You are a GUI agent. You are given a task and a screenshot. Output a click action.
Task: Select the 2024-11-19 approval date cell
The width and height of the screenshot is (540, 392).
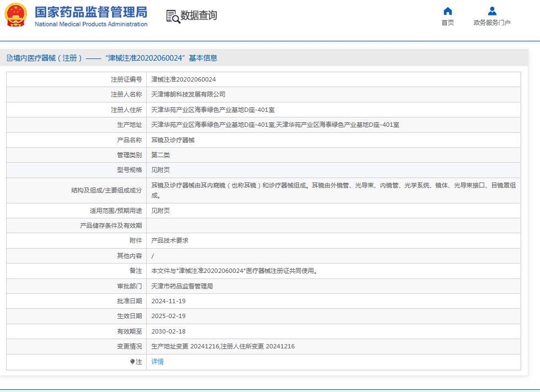pos(169,301)
